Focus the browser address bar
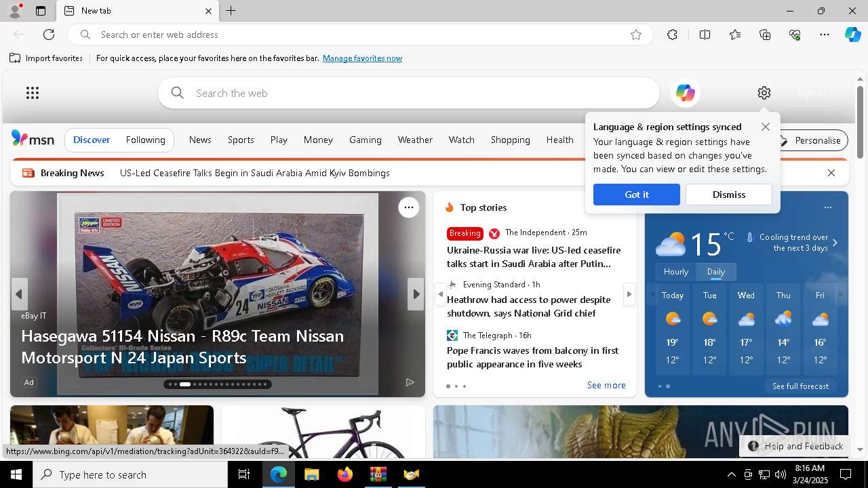 tap(359, 35)
